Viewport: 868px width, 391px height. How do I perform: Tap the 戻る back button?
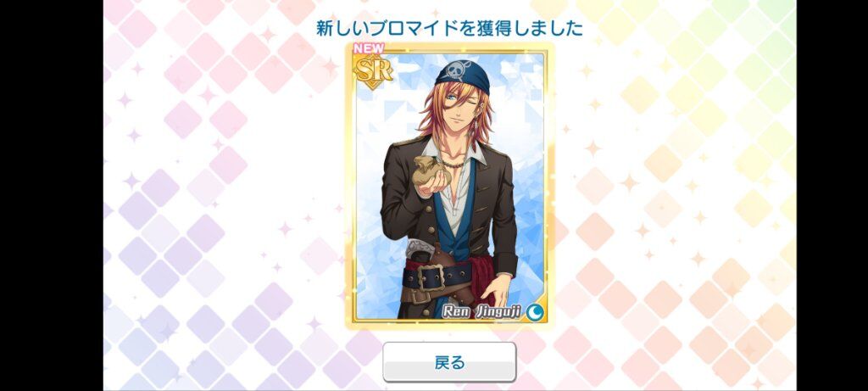click(x=449, y=362)
